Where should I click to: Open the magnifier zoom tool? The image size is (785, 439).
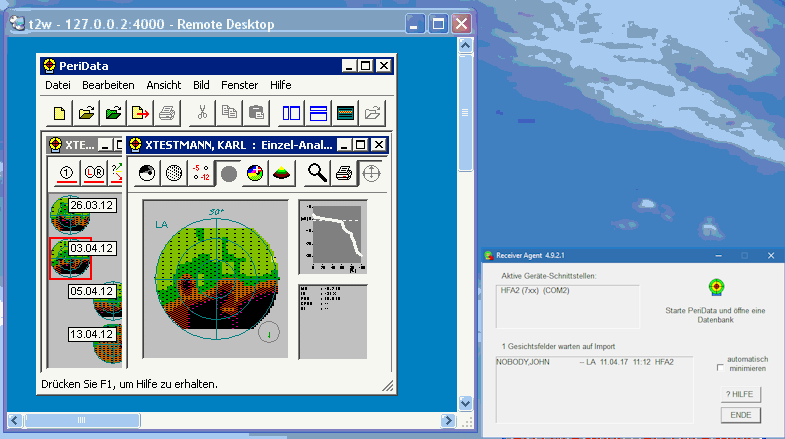(317, 173)
